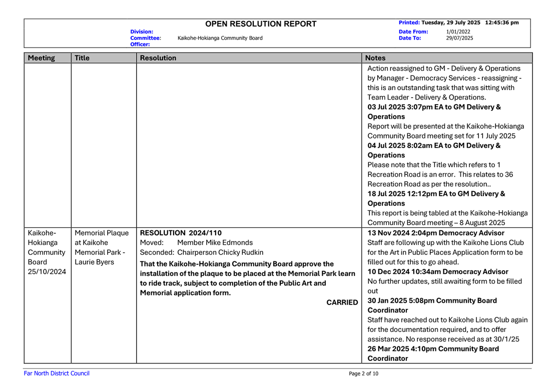
Task: Select the 18 Jul 2025 12:12pm note heading
Action: point(436,199)
